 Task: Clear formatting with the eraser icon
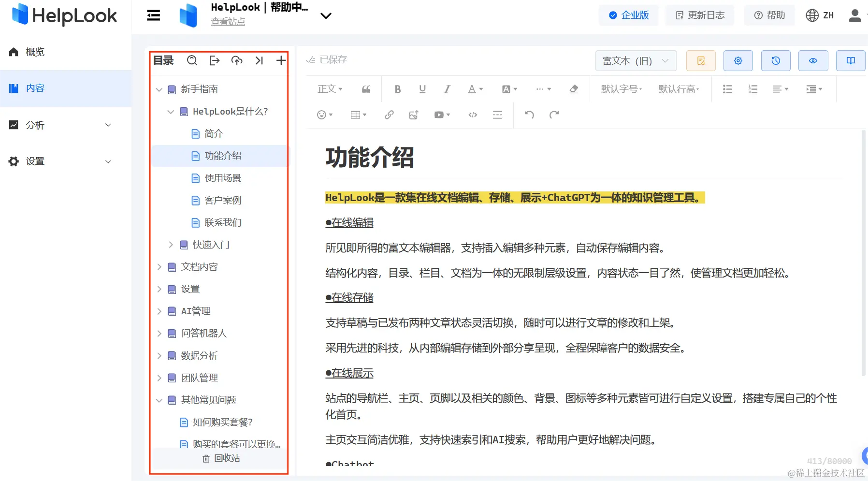pos(574,89)
